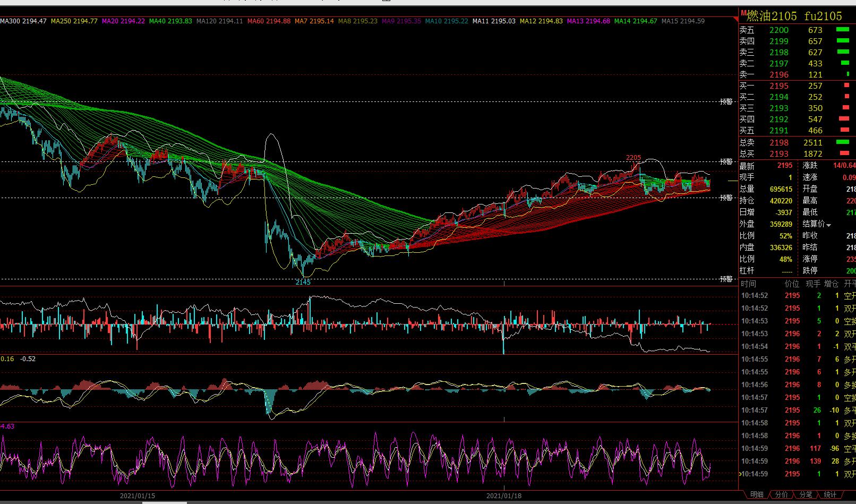
Task: Open the 统计 tab
Action: (x=830, y=494)
